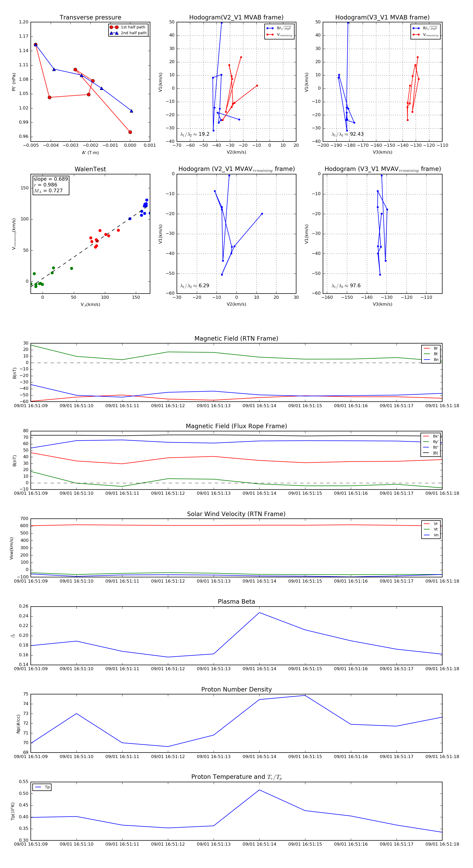Click the Tp(10⁶K) y-axis label
This screenshot has height=868, width=473.
[x=13, y=811]
